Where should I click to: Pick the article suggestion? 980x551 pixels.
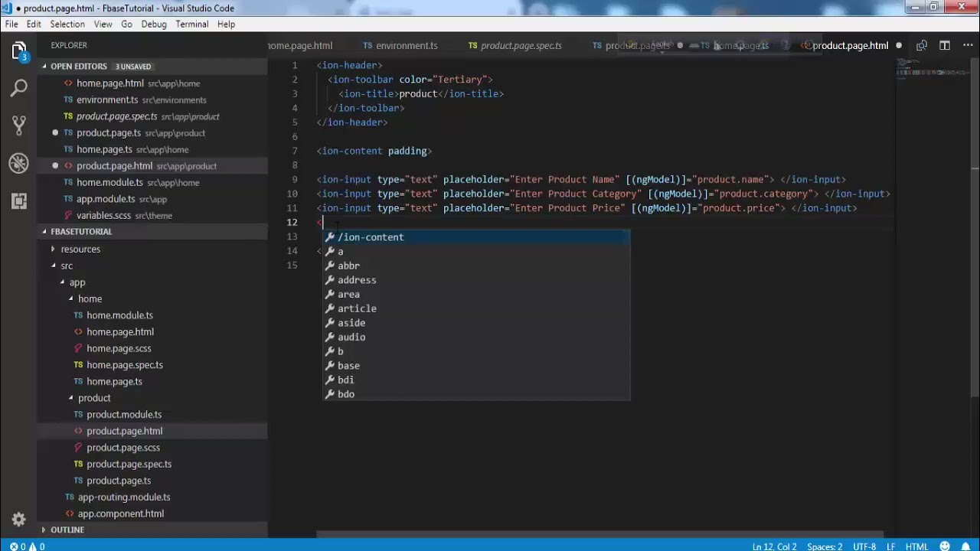click(x=475, y=308)
